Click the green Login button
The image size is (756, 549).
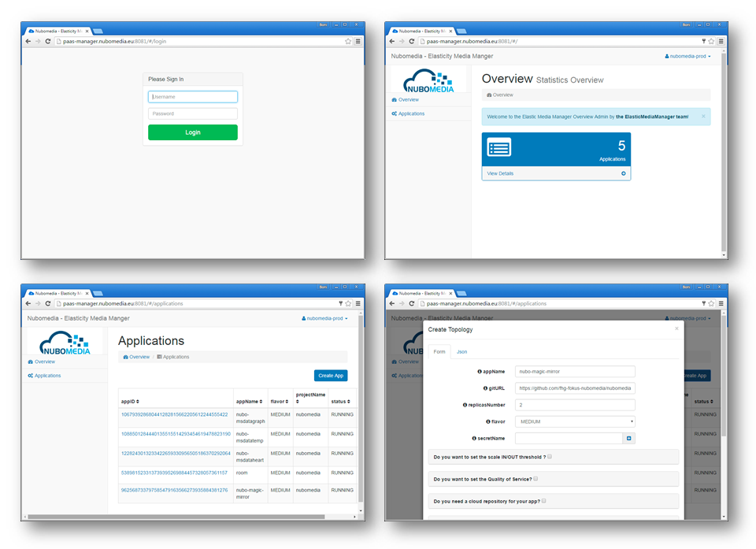coord(193,132)
